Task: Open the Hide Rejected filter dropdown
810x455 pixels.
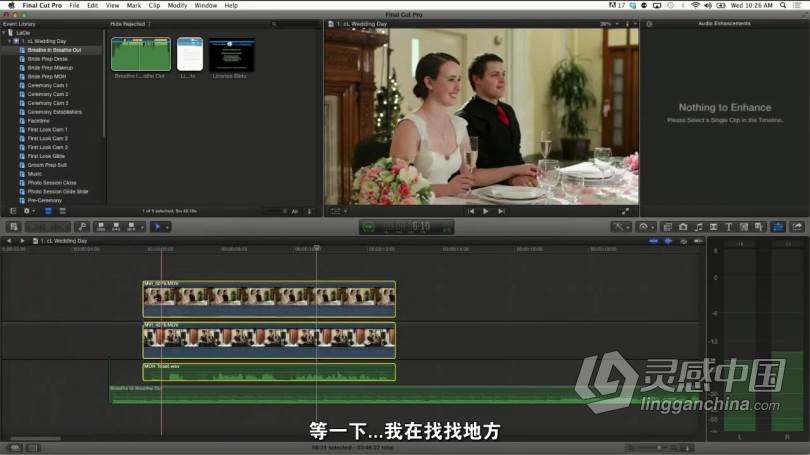Action: pos(130,23)
